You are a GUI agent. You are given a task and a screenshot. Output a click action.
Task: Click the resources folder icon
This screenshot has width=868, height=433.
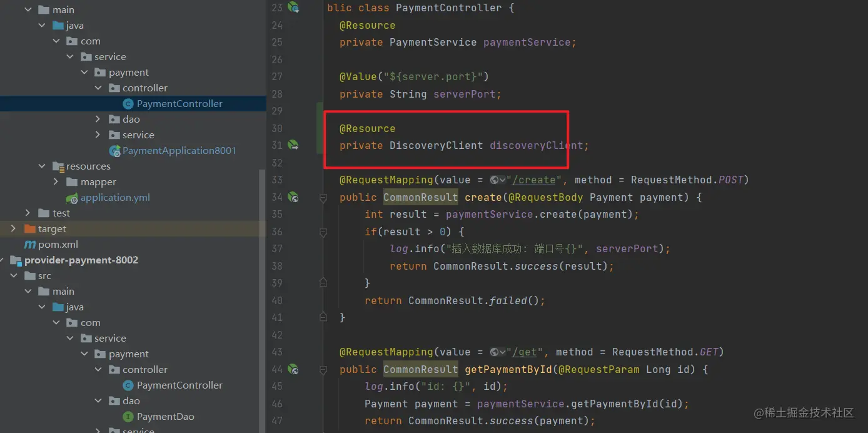pyautogui.click(x=58, y=166)
